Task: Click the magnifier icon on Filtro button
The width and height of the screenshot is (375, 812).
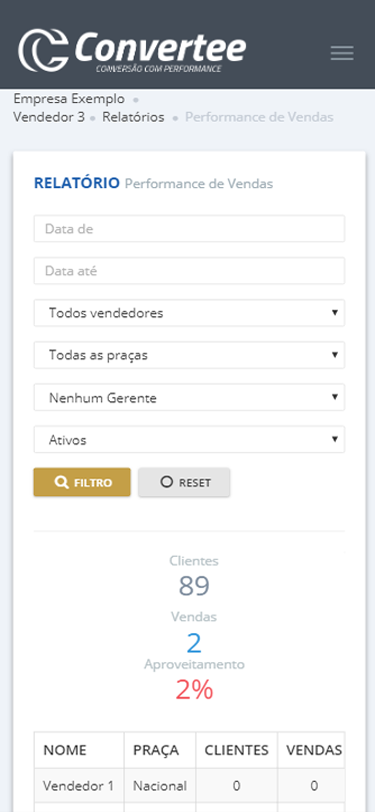Action: click(x=61, y=482)
